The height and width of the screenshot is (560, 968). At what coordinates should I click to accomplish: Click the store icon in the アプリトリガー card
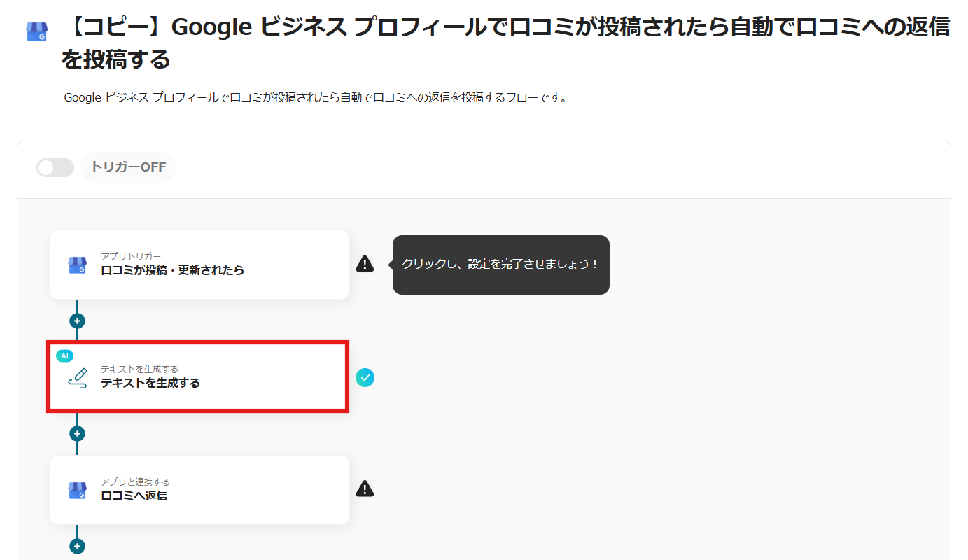77,265
